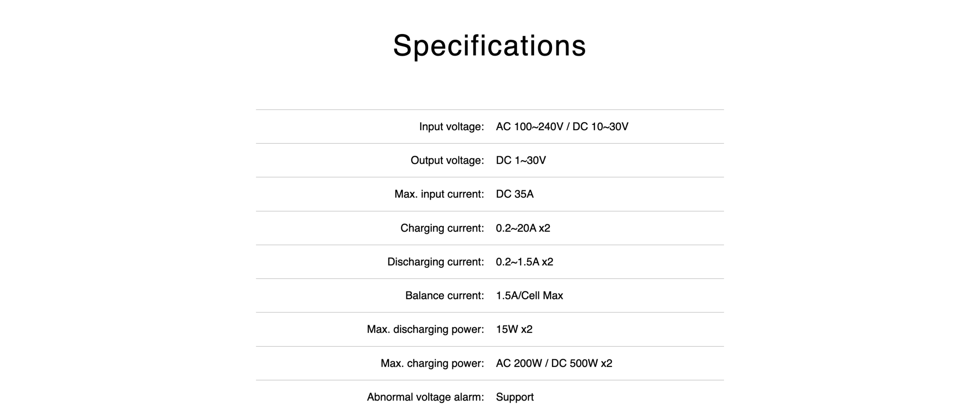The width and height of the screenshot is (980, 412).
Task: Click the DC 1~30V value
Action: pos(521,160)
